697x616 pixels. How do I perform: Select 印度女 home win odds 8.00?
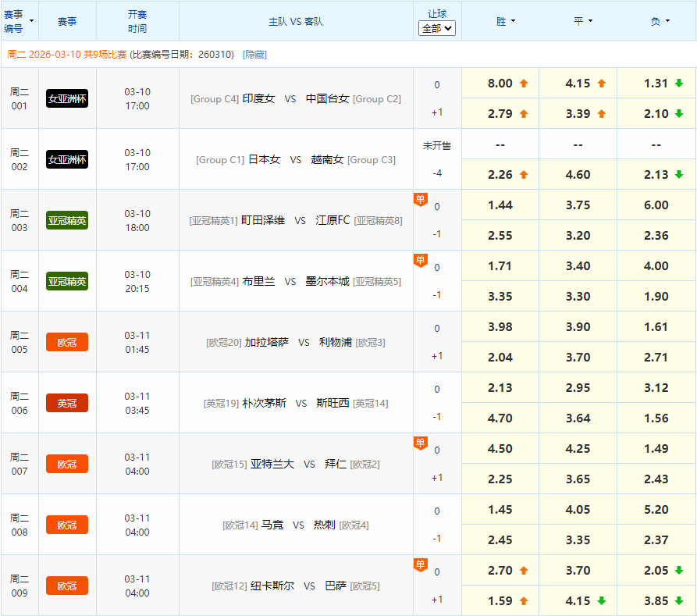pyautogui.click(x=500, y=84)
